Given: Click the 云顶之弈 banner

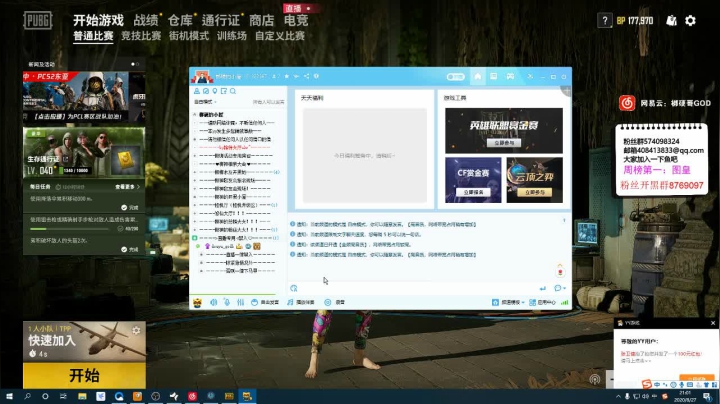Looking at the screenshot, I should [x=534, y=180].
